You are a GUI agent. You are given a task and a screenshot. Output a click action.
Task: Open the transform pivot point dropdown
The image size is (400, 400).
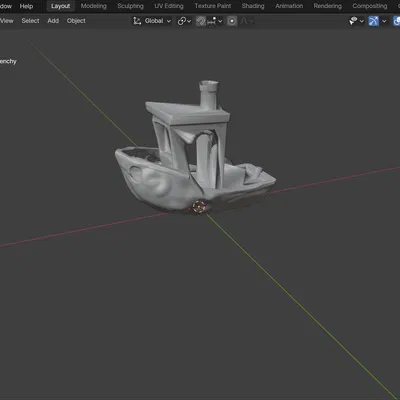coord(184,21)
